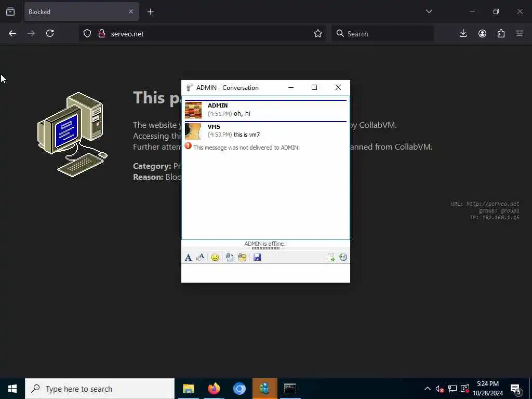Click the insecure connection lock icon
This screenshot has width=532, height=399.
coord(101,34)
